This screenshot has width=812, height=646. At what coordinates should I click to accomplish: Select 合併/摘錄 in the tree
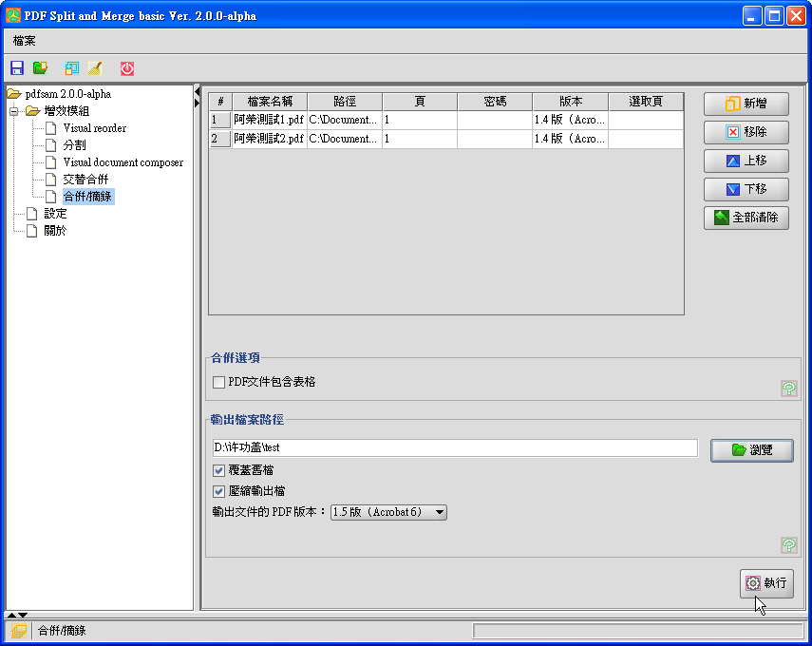click(88, 197)
